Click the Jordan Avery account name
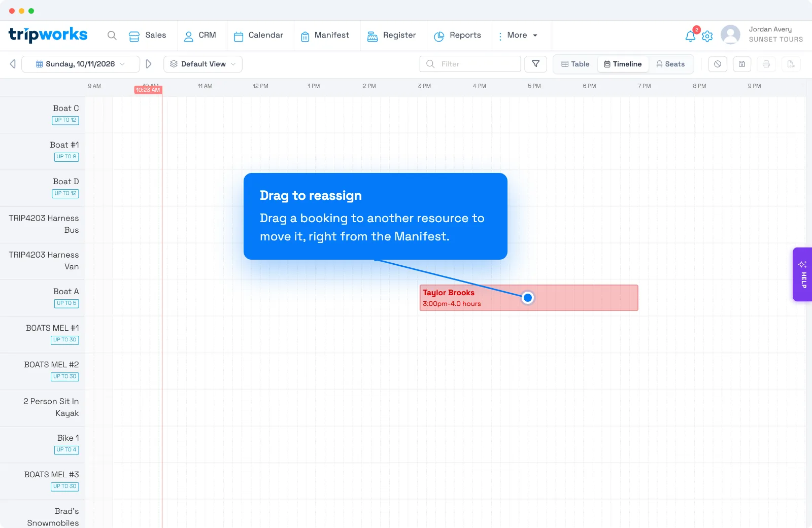This screenshot has height=528, width=812. click(770, 29)
